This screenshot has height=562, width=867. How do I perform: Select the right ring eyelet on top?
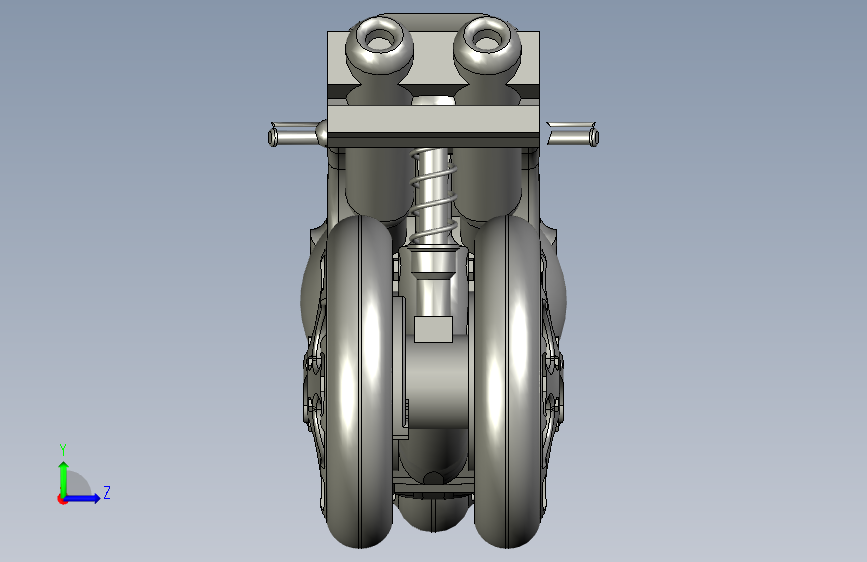(487, 44)
